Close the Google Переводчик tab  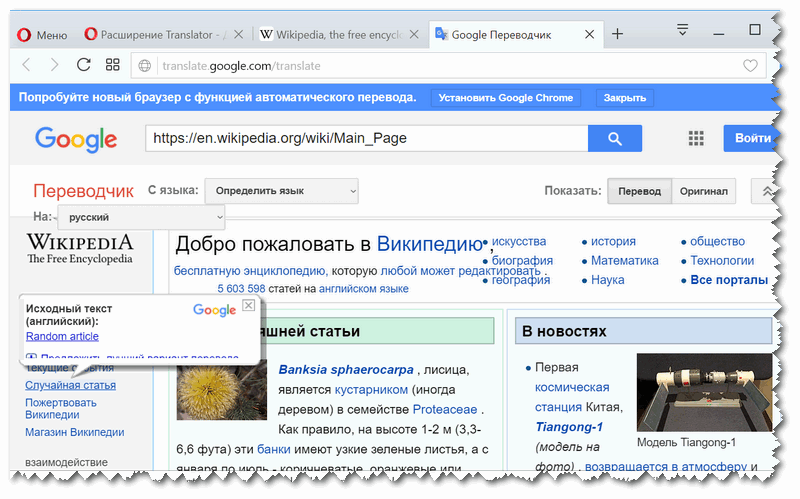pos(589,35)
